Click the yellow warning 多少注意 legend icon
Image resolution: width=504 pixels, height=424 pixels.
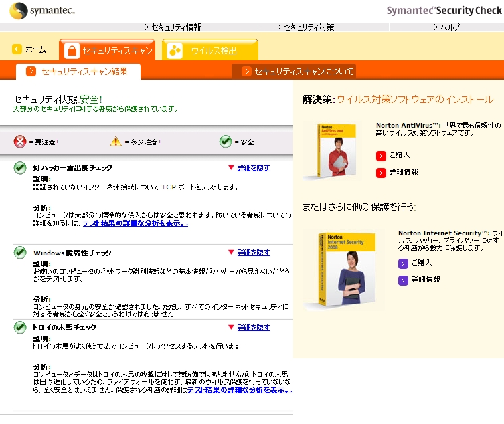[x=116, y=141]
